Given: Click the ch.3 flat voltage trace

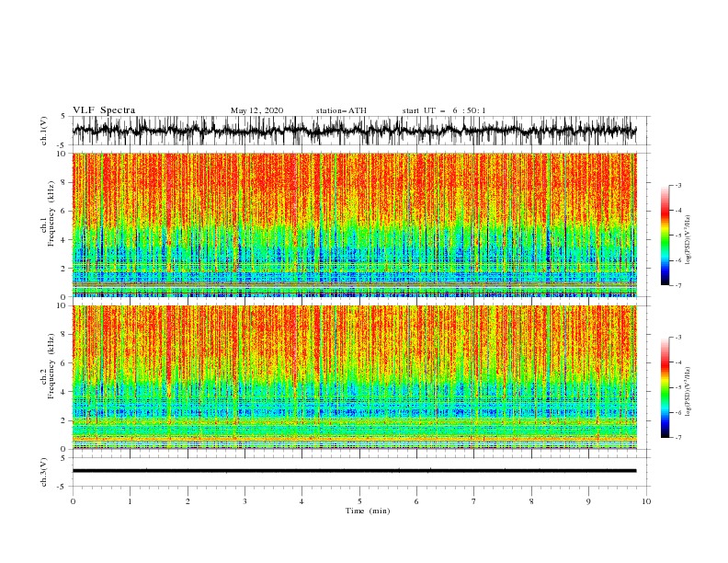Looking at the screenshot, I should pos(354,471).
